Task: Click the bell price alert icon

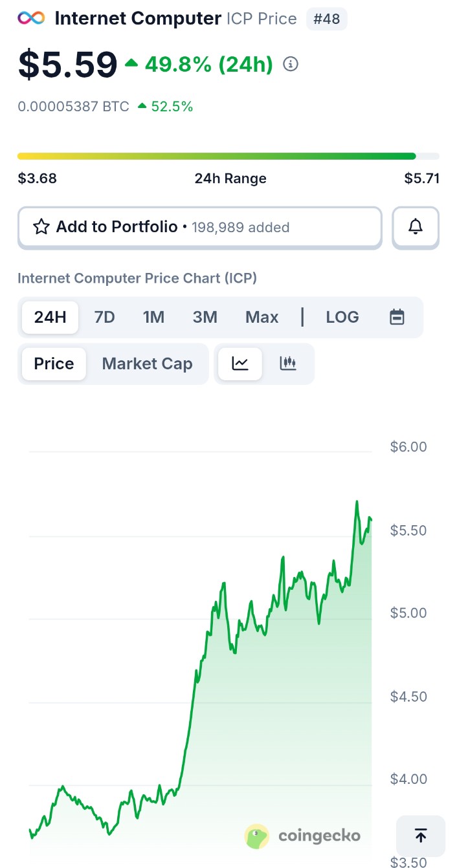Action: coord(416,227)
